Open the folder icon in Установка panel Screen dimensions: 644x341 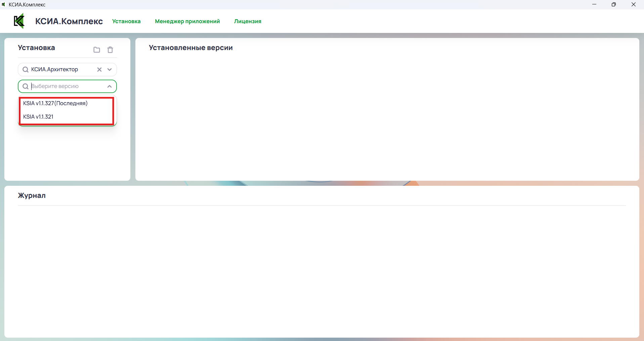point(97,50)
